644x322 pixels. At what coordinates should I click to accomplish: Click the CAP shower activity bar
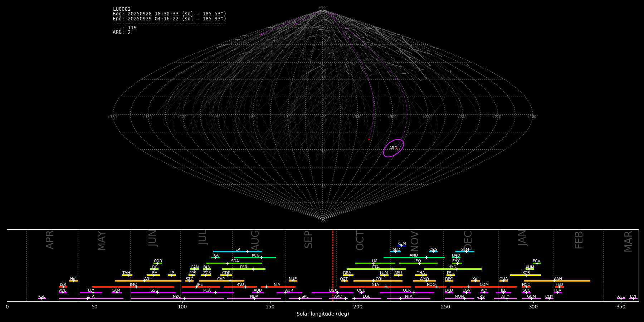[222, 281]
